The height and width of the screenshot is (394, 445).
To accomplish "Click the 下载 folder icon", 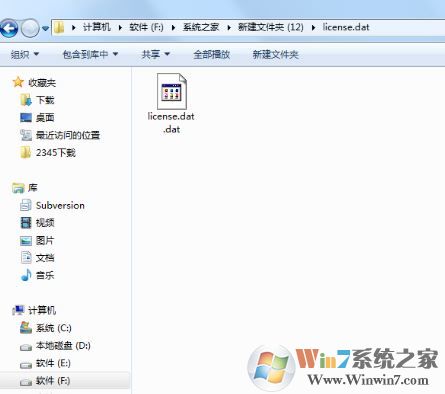I will click(26, 100).
